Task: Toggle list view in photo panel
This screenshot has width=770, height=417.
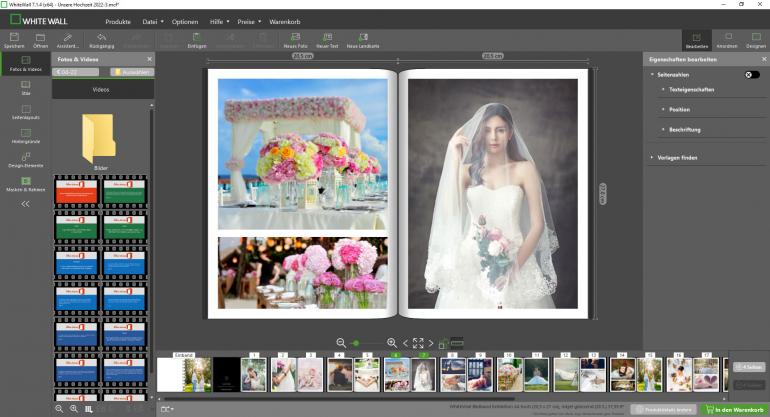Action: tap(88, 409)
